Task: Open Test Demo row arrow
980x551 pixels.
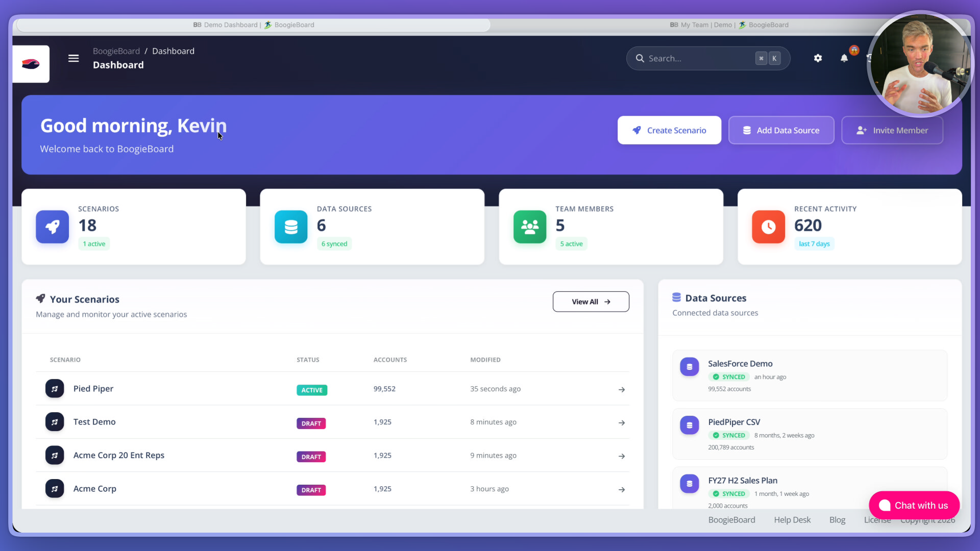Action: (x=622, y=423)
